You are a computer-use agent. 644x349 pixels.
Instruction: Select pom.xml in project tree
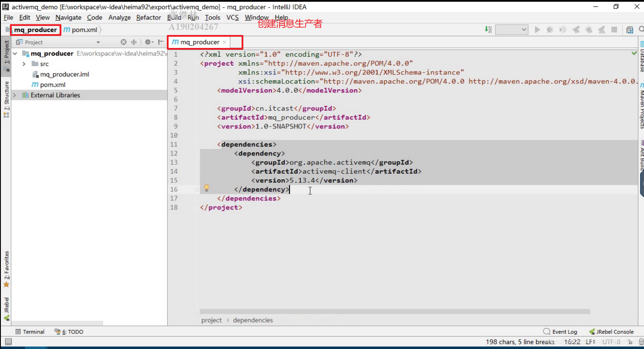(x=48, y=85)
